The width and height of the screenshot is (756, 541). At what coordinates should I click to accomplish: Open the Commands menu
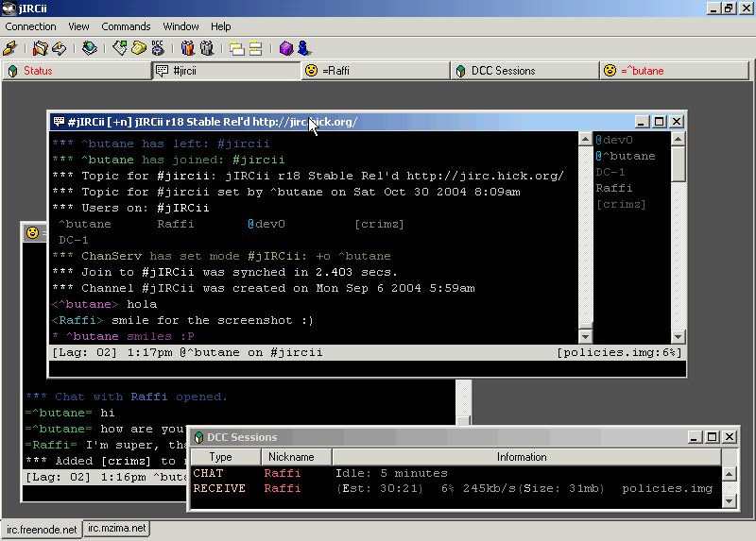click(x=126, y=26)
